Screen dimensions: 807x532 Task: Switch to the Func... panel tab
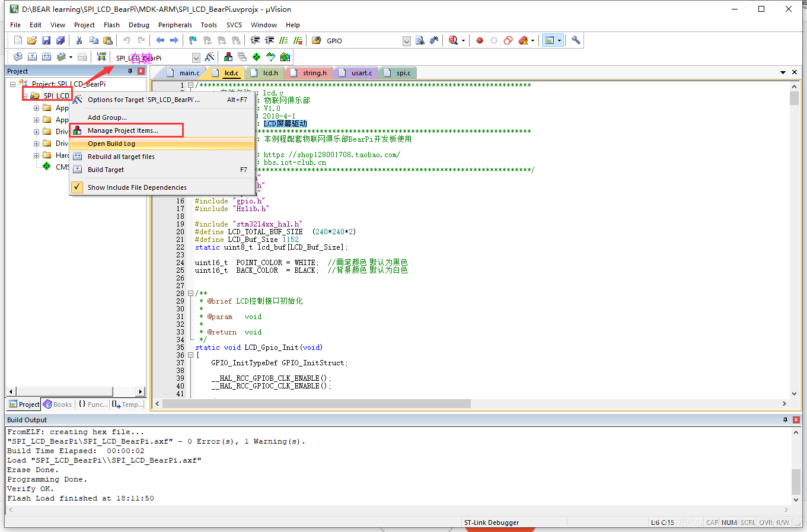93,404
